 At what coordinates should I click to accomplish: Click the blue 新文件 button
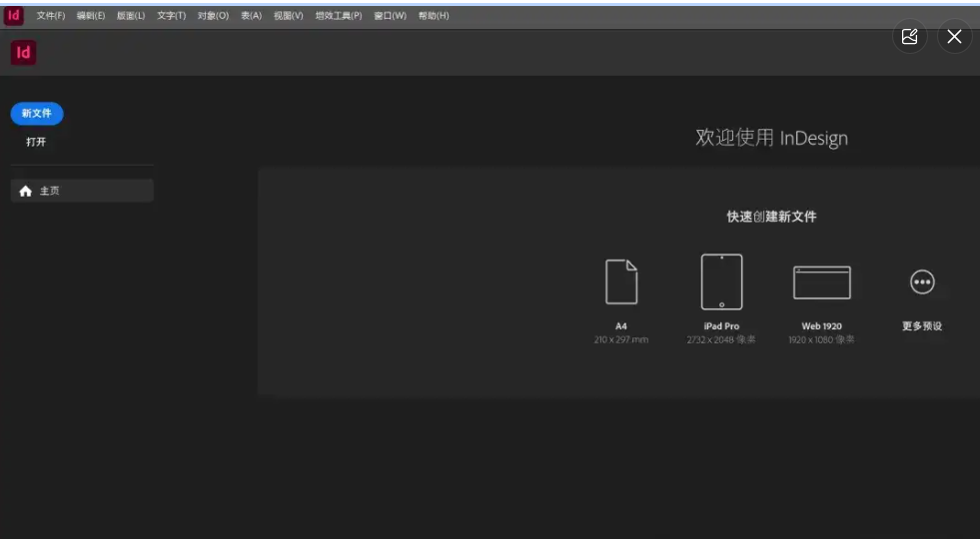click(x=37, y=113)
